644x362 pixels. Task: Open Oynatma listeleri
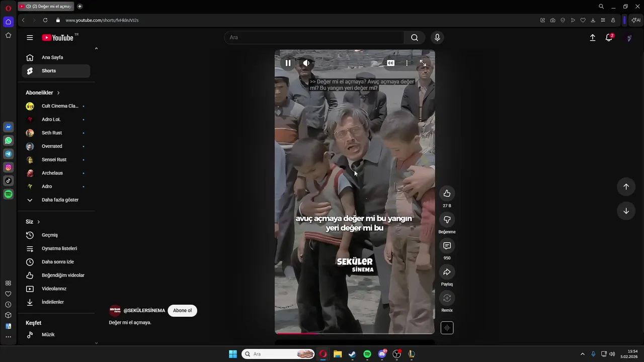click(x=56, y=248)
